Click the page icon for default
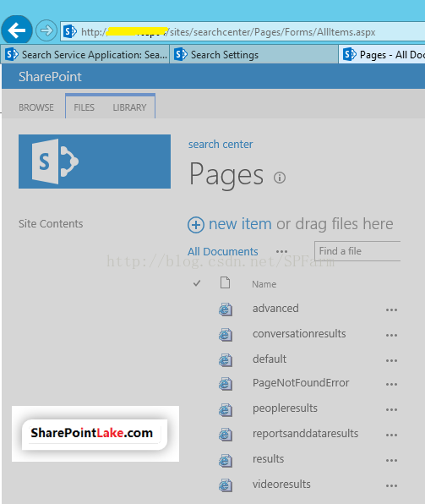Image resolution: width=425 pixels, height=504 pixels. [226, 360]
